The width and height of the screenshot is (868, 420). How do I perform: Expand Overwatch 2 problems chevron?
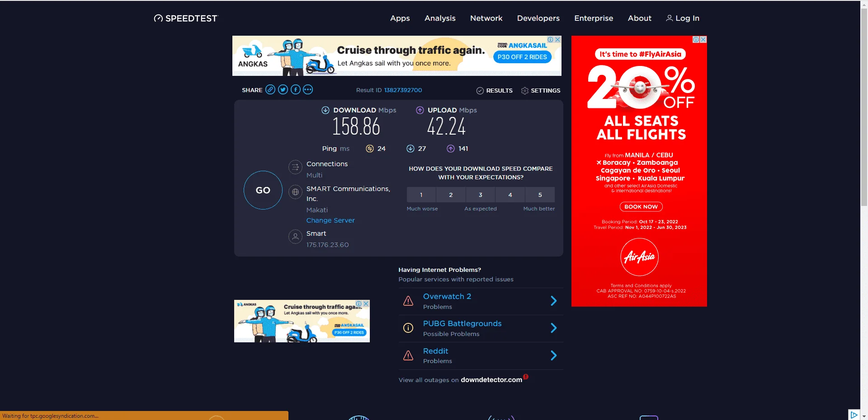554,301
